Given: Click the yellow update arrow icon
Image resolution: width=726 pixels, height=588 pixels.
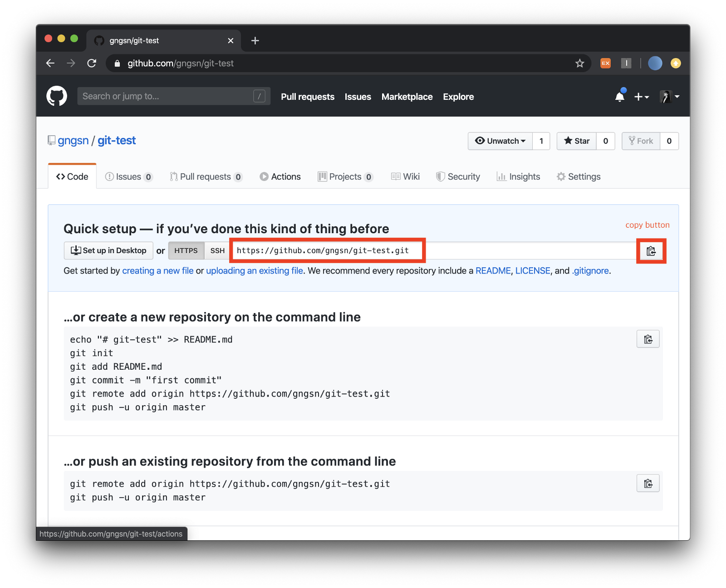Looking at the screenshot, I should tap(676, 63).
